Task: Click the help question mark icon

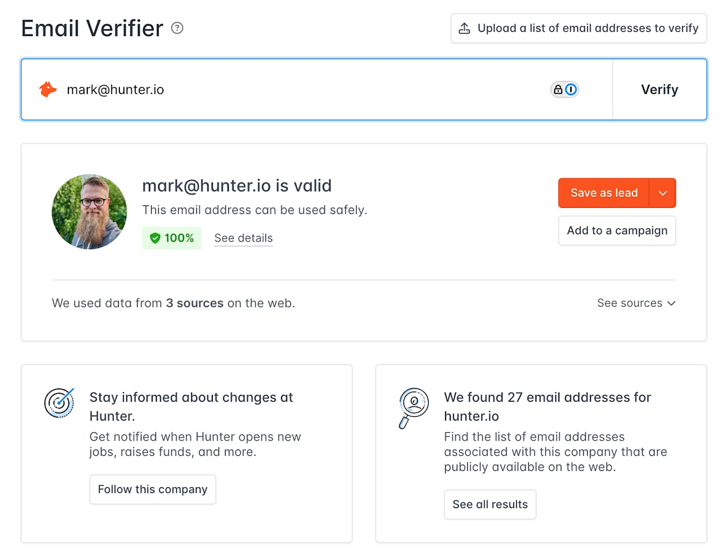Action: tap(177, 28)
